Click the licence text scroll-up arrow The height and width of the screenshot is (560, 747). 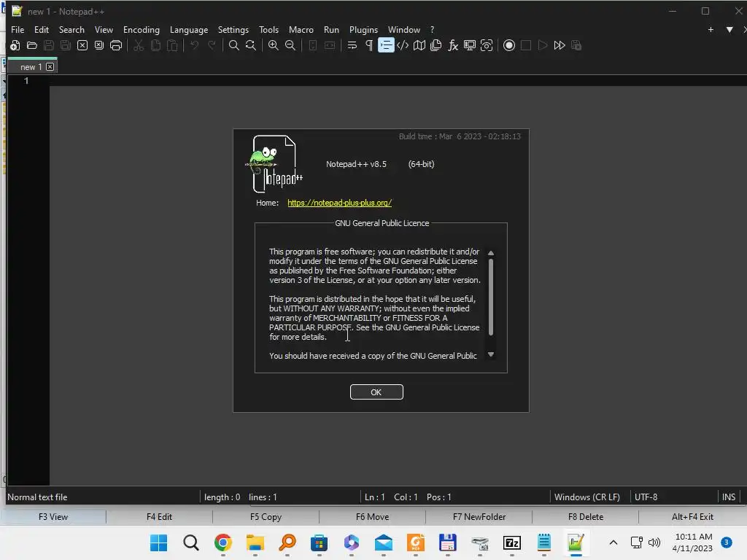coord(491,253)
